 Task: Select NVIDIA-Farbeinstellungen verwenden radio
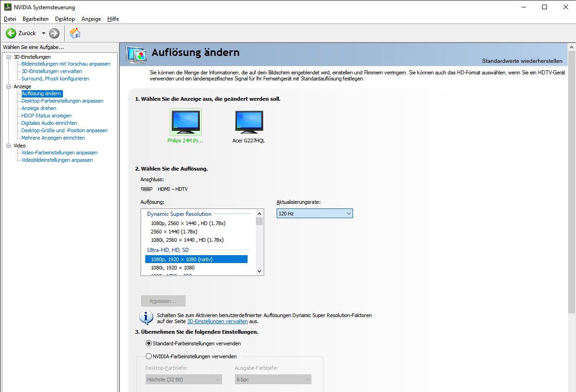149,356
